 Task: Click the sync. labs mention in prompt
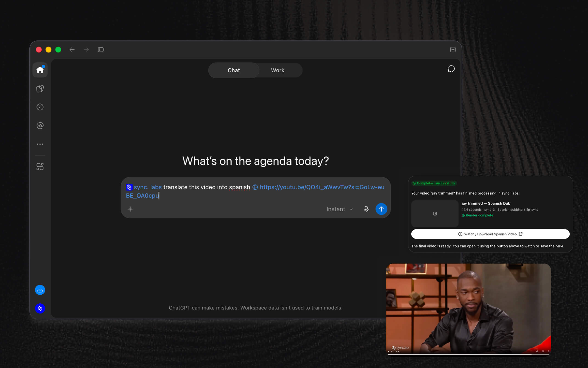(x=144, y=187)
